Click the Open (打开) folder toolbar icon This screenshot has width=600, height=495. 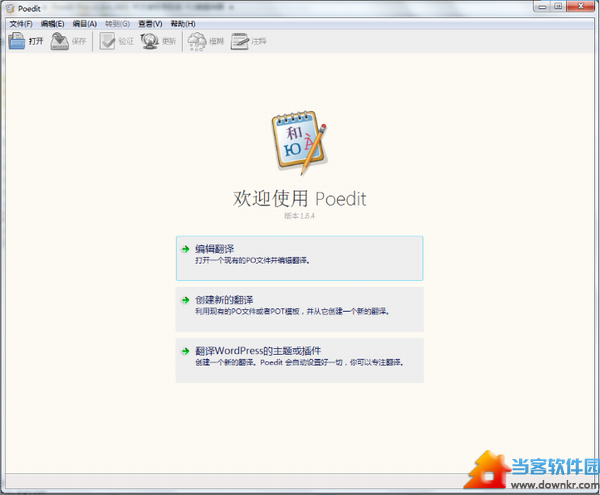pyautogui.click(x=16, y=41)
